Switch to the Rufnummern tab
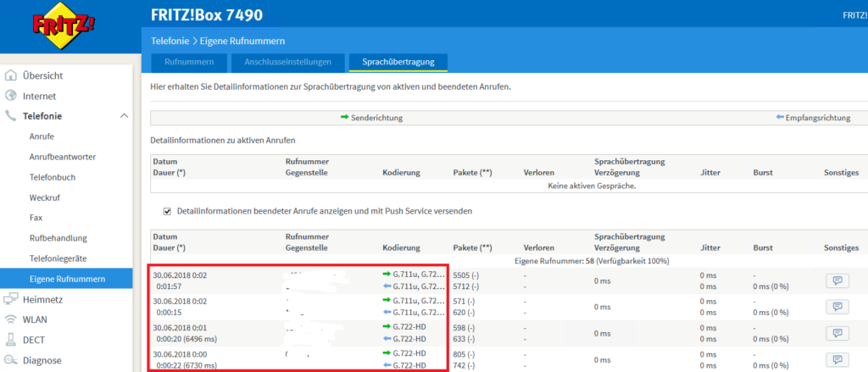868x372 pixels. (x=189, y=62)
